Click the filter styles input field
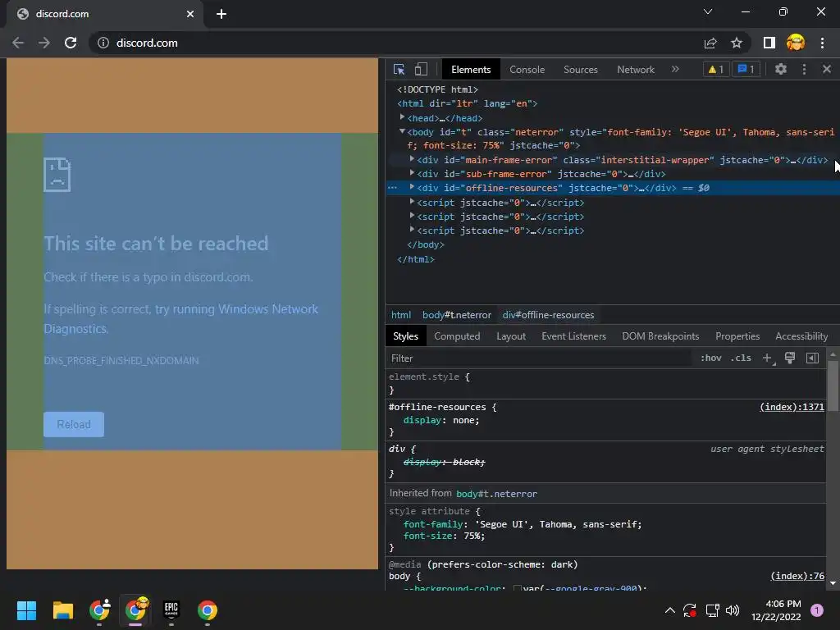Screen dimensions: 840x630 pyautogui.click(x=538, y=358)
